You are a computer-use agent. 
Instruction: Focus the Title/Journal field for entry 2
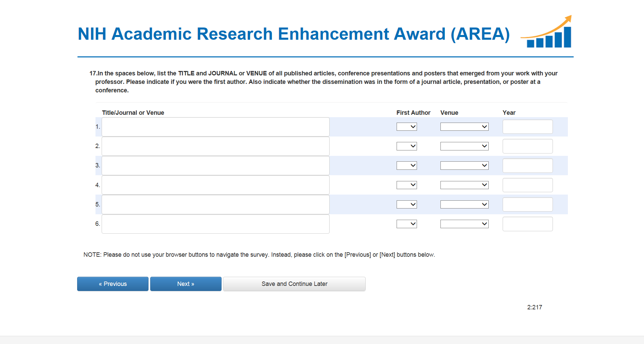(215, 146)
